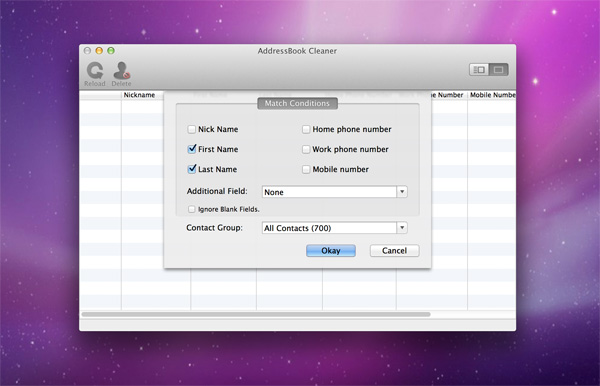The width and height of the screenshot is (600, 386).
Task: Open the Additional Field dropdown arrow
Action: point(402,192)
